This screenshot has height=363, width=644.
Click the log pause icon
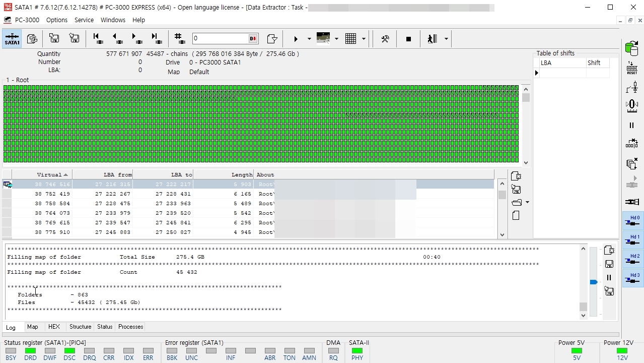[x=609, y=277]
